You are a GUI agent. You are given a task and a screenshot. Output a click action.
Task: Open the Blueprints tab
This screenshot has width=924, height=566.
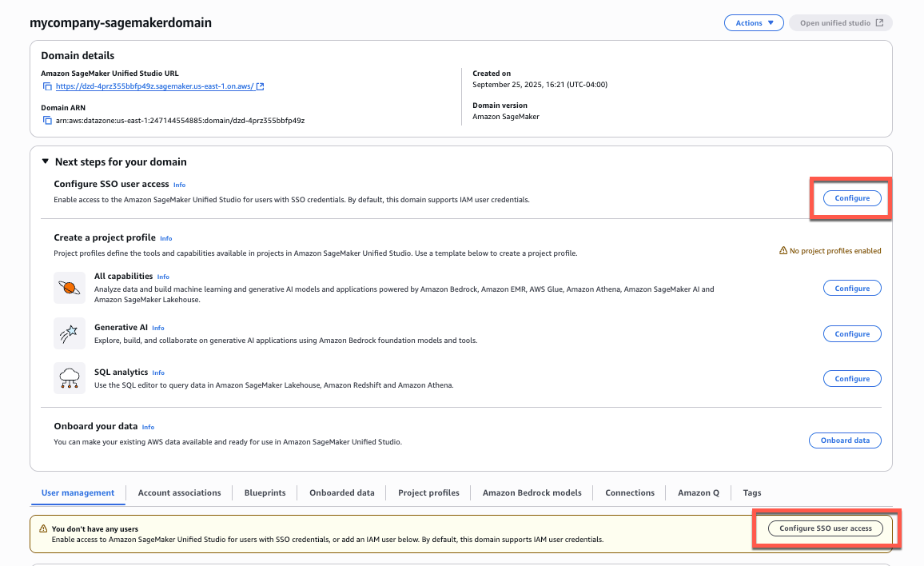coord(265,493)
